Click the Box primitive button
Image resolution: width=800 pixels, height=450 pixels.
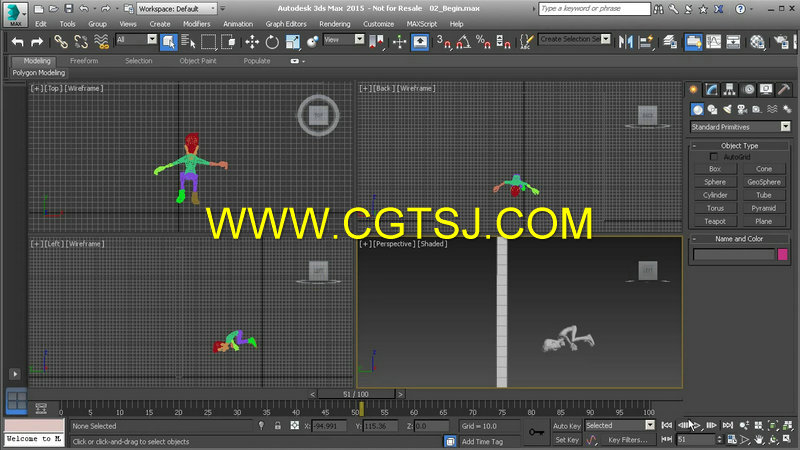pyautogui.click(x=715, y=169)
